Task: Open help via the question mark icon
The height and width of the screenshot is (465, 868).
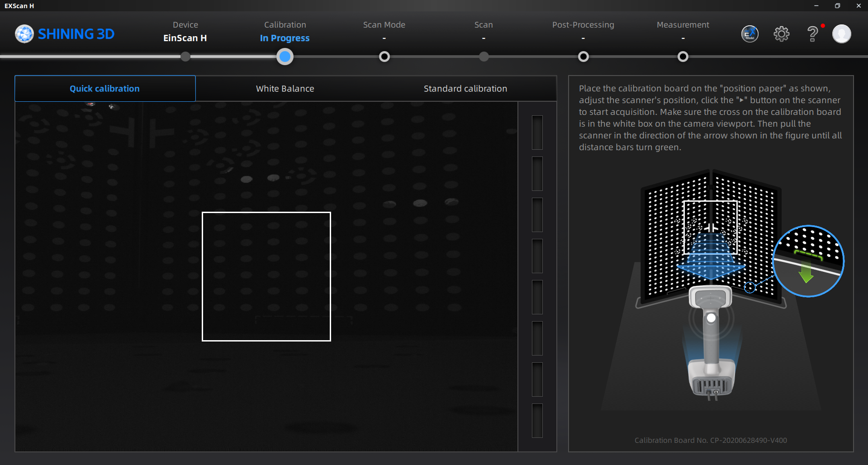Action: (x=812, y=34)
